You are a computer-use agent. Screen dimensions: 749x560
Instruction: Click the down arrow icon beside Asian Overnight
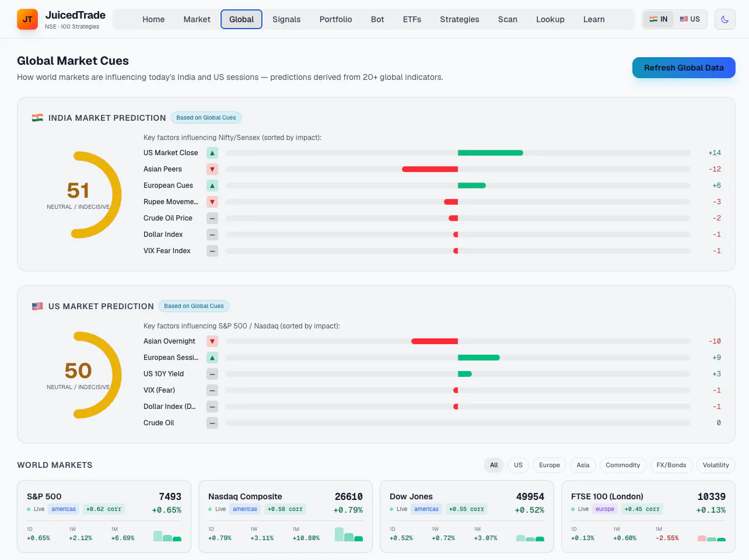(212, 341)
